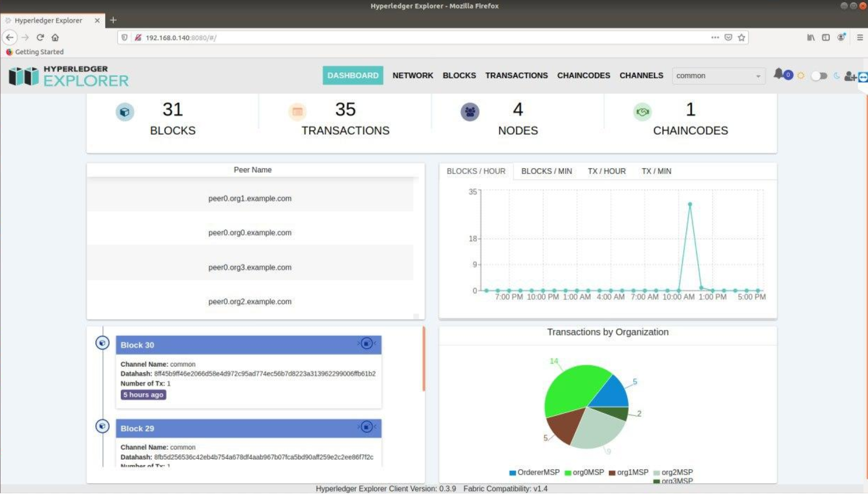Open the common channel dropdown

pyautogui.click(x=718, y=76)
